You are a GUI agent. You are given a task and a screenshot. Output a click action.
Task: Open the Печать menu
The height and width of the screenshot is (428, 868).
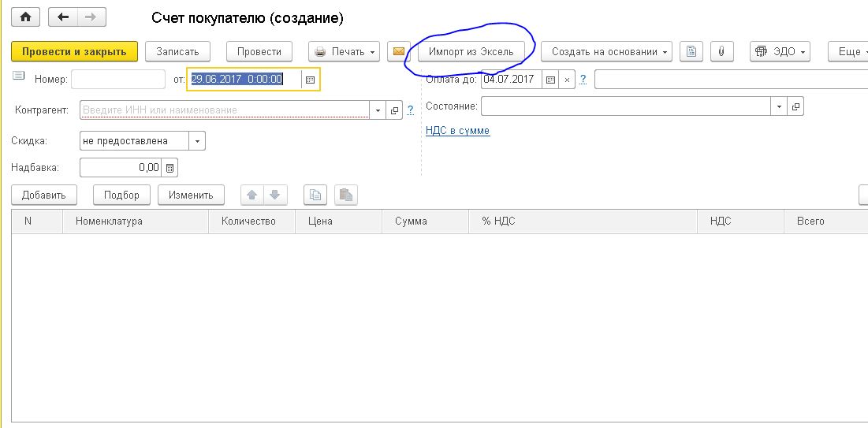click(x=345, y=51)
